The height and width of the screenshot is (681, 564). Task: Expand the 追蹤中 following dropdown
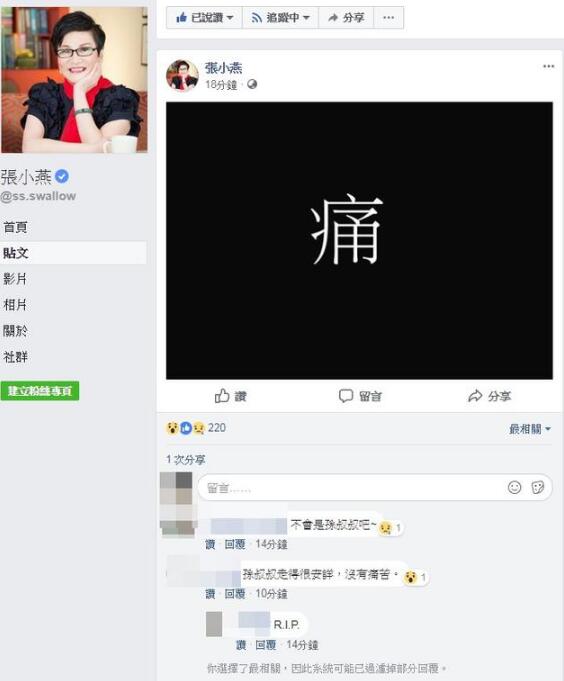pyautogui.click(x=280, y=18)
